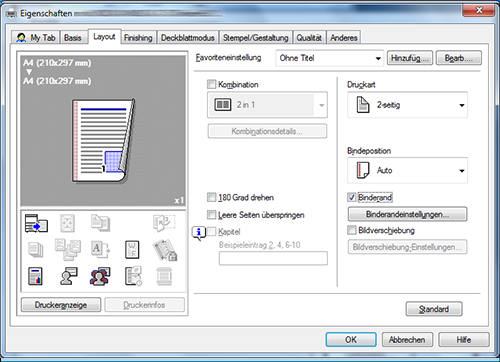Click the upper A4 (210x297 mm) label
Image resolution: width=500 pixels, height=362 pixels.
tap(57, 63)
